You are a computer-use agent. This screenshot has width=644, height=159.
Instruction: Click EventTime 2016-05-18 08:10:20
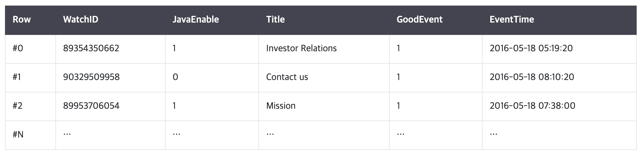pyautogui.click(x=531, y=77)
